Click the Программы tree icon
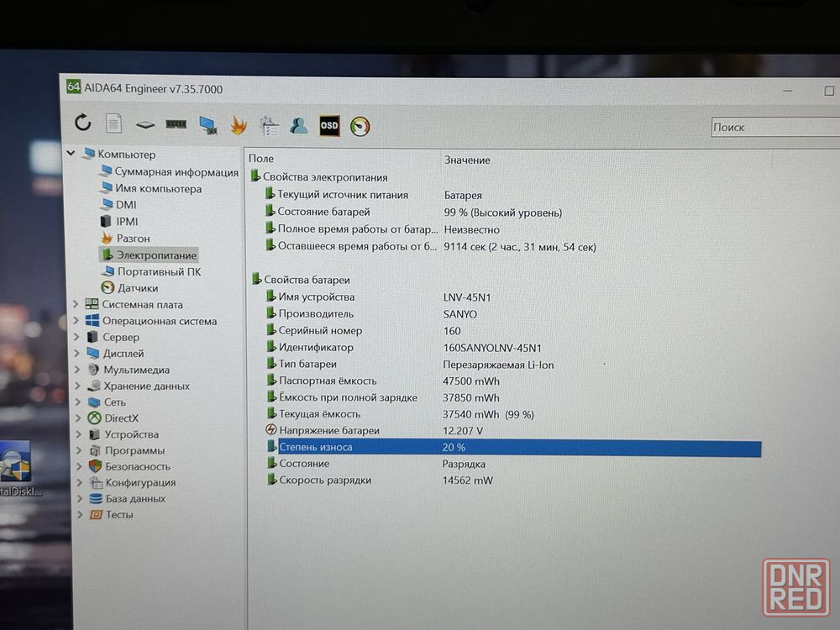 [96, 450]
